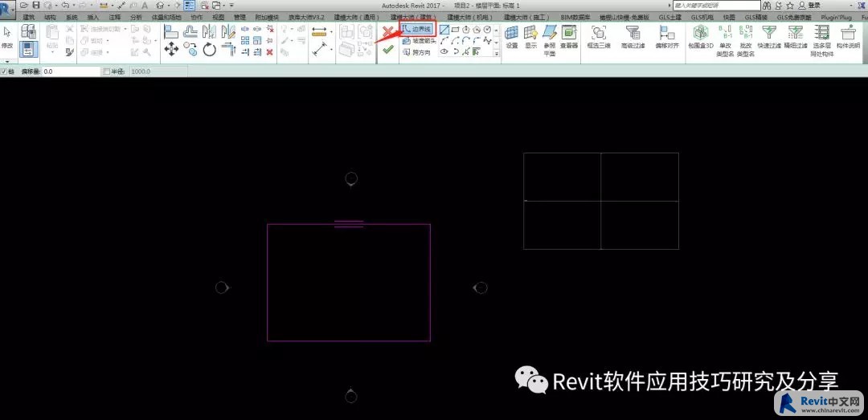Select the 边界线 boundary line button
This screenshot has height=420, width=868.
418,27
